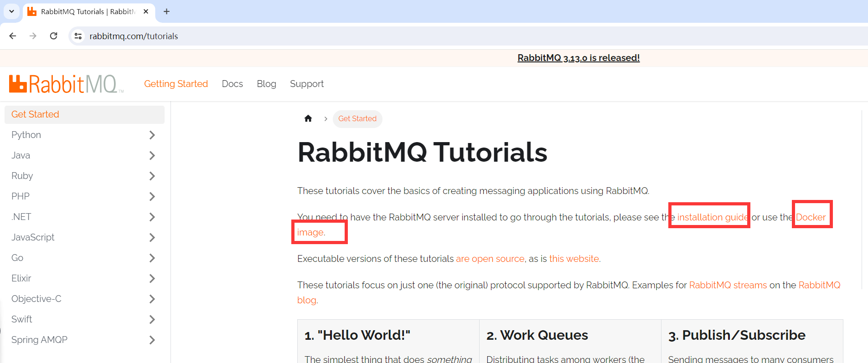Open the Docs nav item
This screenshot has width=868, height=363.
[x=232, y=84]
